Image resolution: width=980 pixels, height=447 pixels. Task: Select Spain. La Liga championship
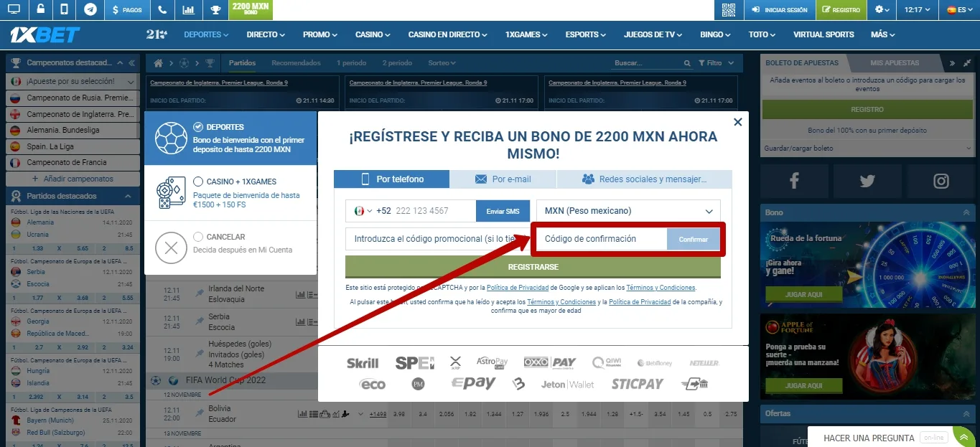click(72, 146)
